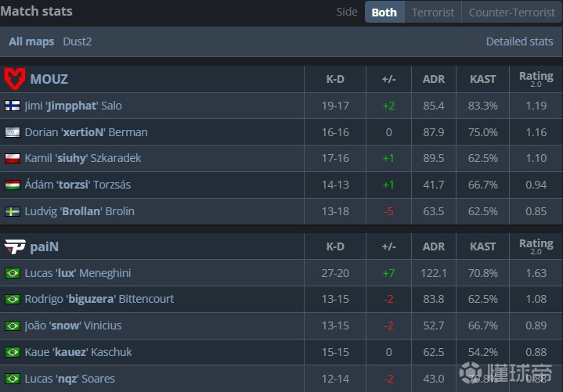The height and width of the screenshot is (392, 563).
Task: Select the Both side toggle
Action: click(x=384, y=12)
